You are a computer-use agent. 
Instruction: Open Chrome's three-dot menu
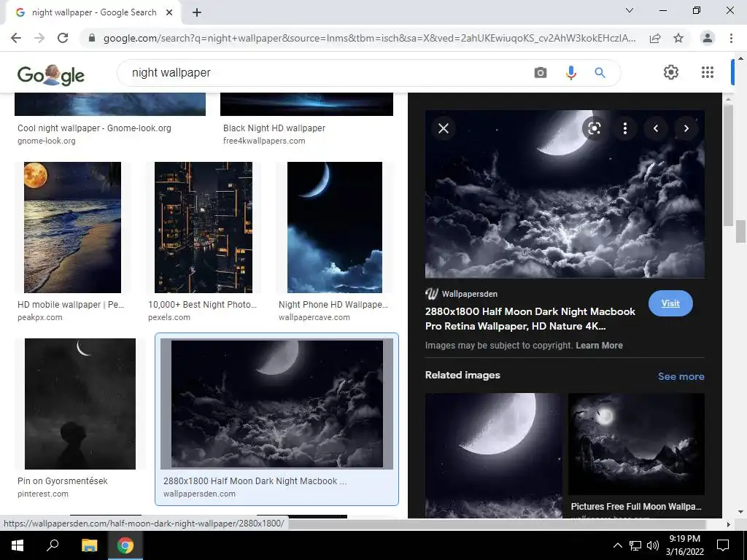pyautogui.click(x=731, y=38)
